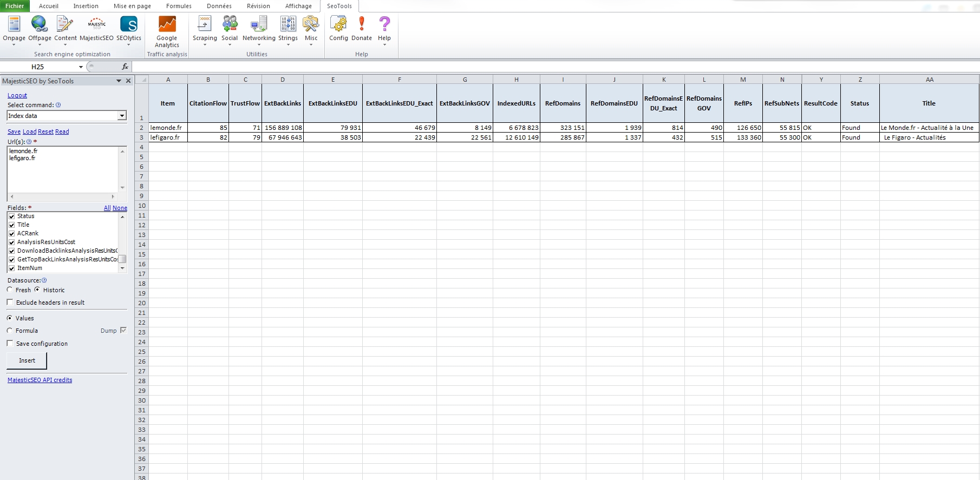980x480 pixels.
Task: Check the Save configuration box
Action: coord(10,343)
